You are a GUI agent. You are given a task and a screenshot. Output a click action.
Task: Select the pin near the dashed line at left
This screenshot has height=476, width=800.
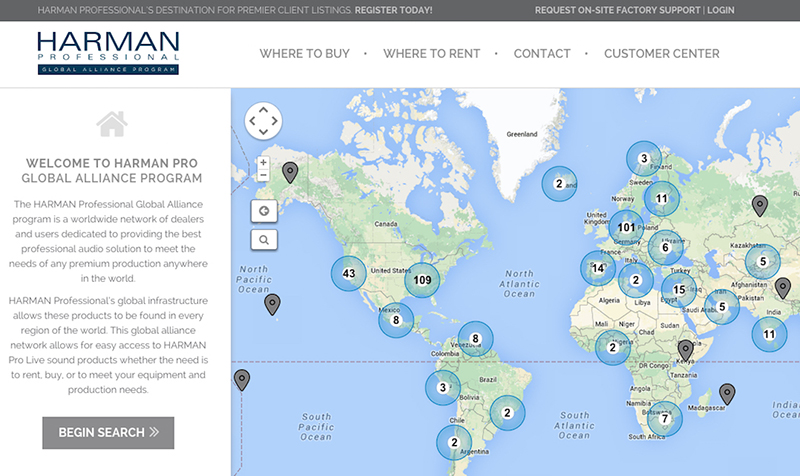pyautogui.click(x=242, y=380)
